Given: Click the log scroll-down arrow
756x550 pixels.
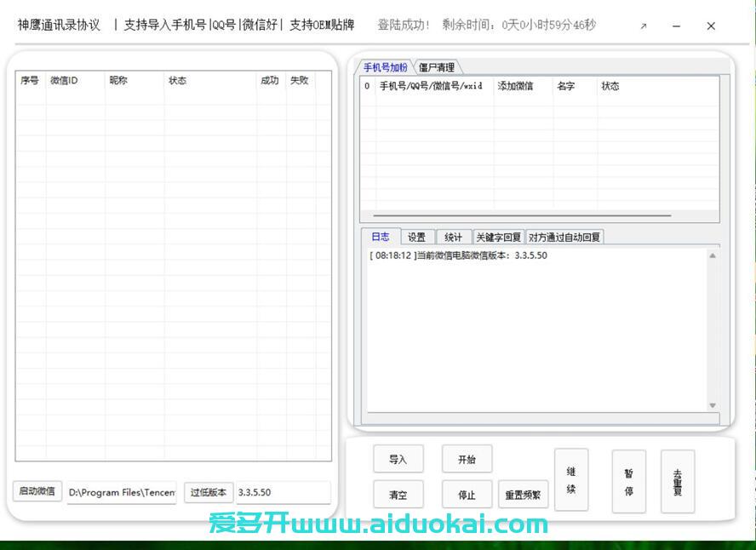Looking at the screenshot, I should click(713, 405).
